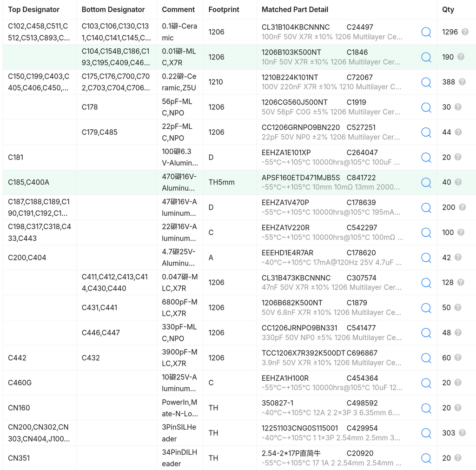This screenshot has height=470, width=476.
Task: Click the part code C527251
Action: (361, 127)
